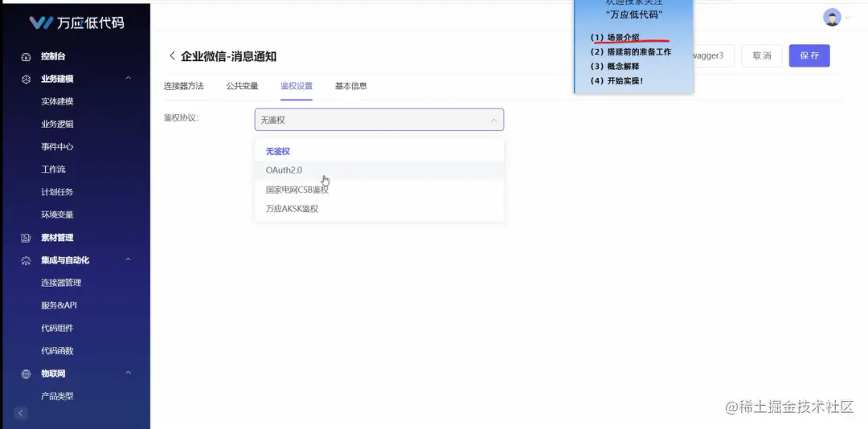Click the 集成与自动化 puzzle icon
Screen dimensions: 868x429
click(26, 261)
